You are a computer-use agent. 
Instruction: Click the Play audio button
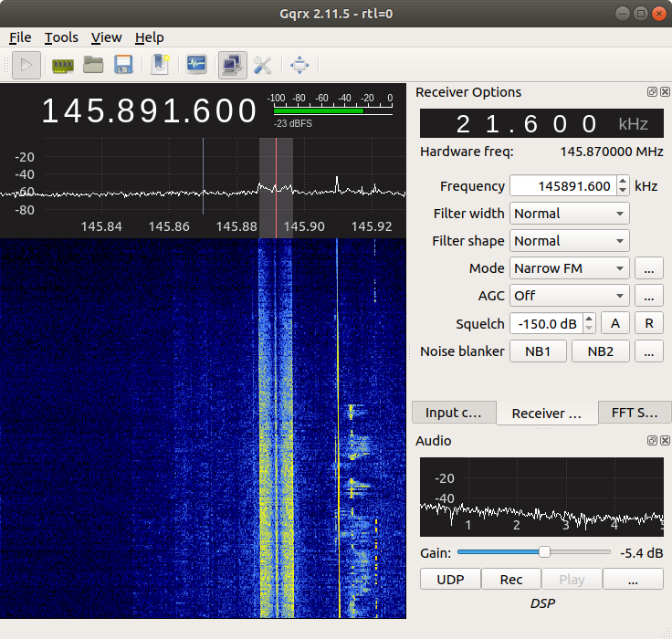coord(572,580)
